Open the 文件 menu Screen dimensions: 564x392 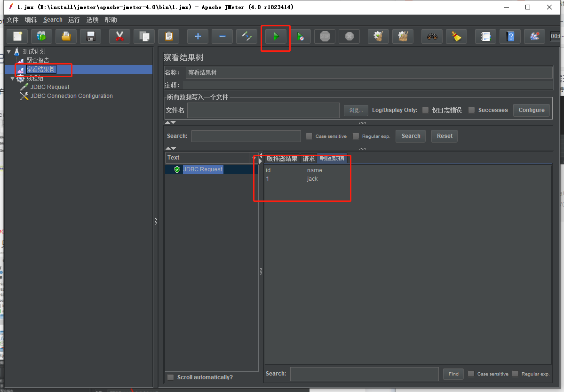tap(13, 20)
